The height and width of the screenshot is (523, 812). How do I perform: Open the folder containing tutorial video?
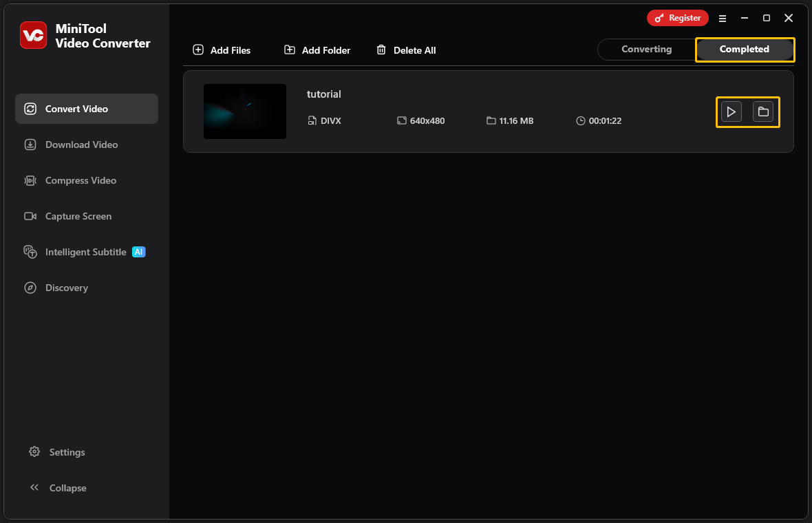pos(763,111)
